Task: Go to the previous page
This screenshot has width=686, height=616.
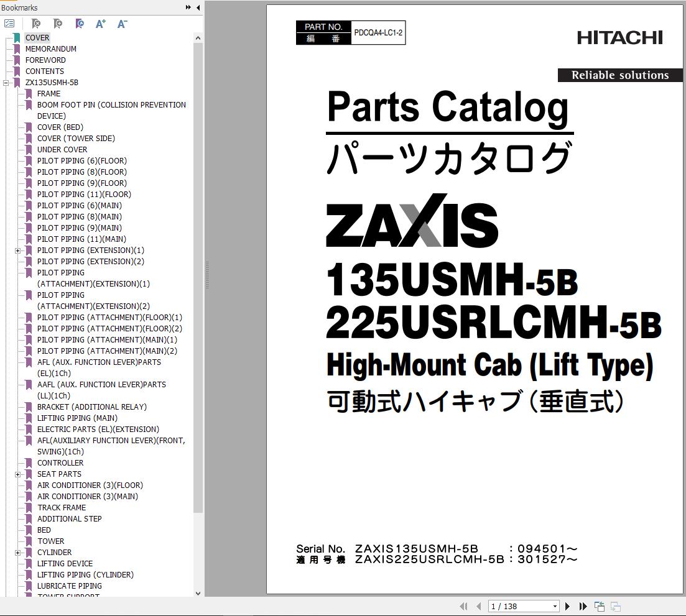Action: 479,607
